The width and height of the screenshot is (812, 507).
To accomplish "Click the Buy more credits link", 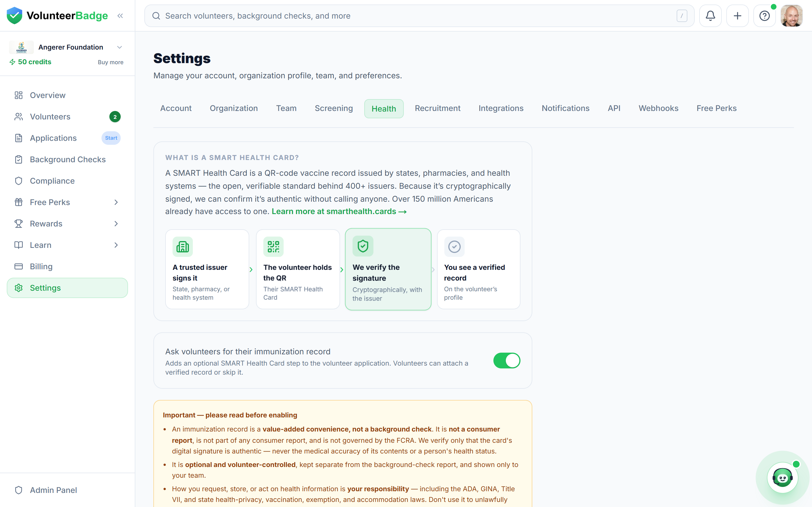I will (111, 62).
